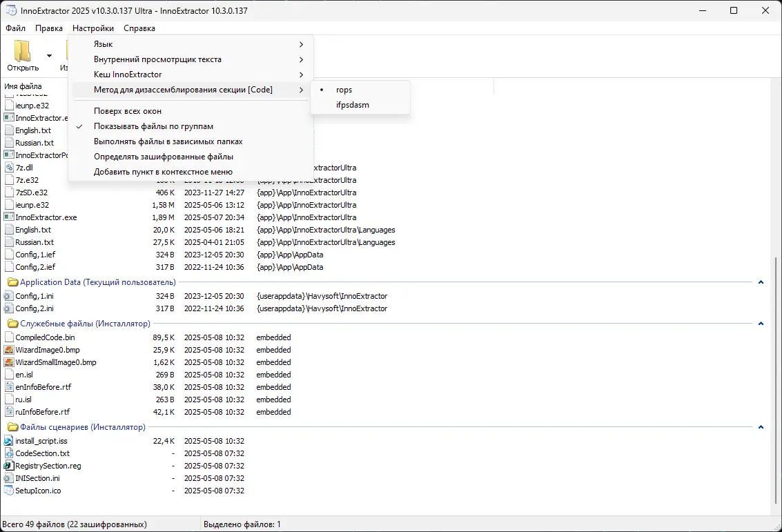This screenshot has height=532, width=782.
Task: Click the Служебные файлы (Инсталлятор) group title
Action: [x=85, y=324]
